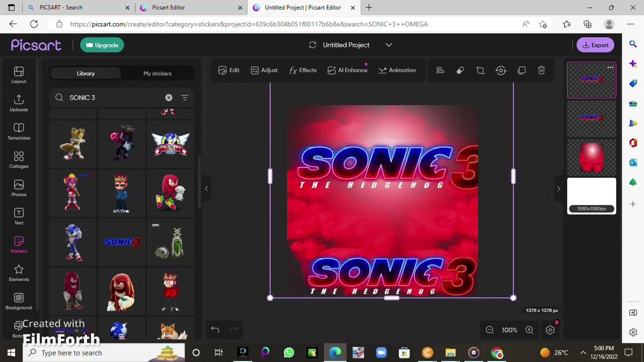This screenshot has width=644, height=362.
Task: Select the top SONIC 3 logo layer
Action: [592, 80]
